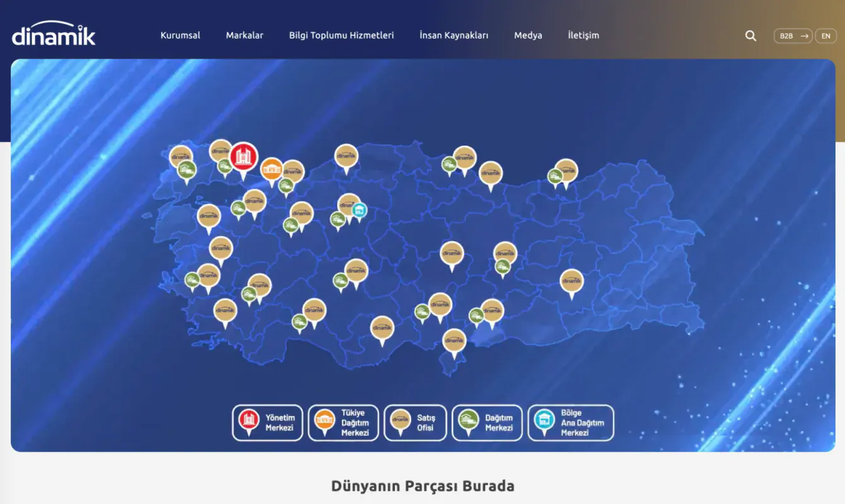Filter map by Yönetim Merkezi legend
The image size is (845, 504).
(268, 423)
